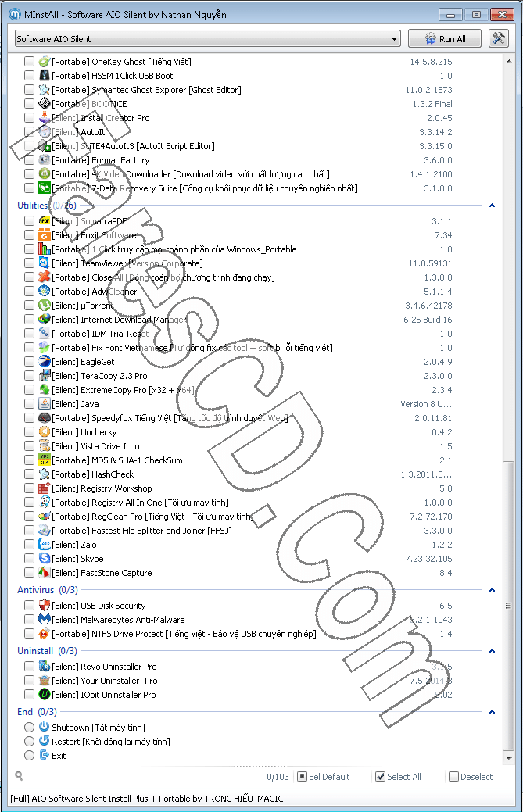Click the search magnifier icon at bottom

pyautogui.click(x=20, y=776)
